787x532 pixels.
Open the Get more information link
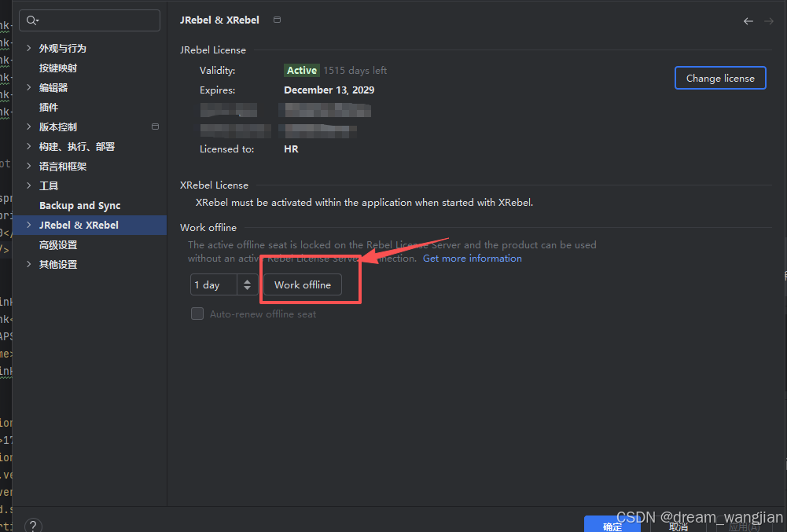tap(473, 258)
